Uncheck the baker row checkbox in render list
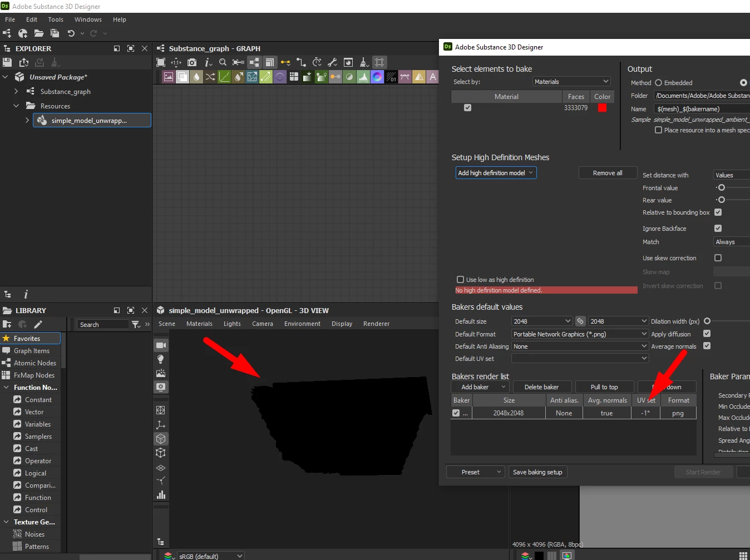 point(456,413)
